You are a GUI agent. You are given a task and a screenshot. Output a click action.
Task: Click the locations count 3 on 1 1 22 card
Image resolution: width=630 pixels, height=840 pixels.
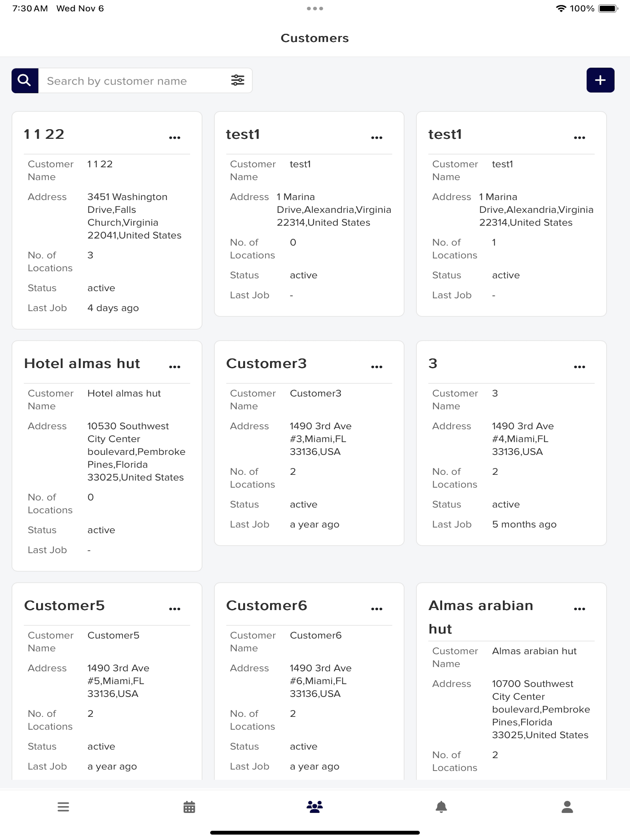(x=90, y=255)
